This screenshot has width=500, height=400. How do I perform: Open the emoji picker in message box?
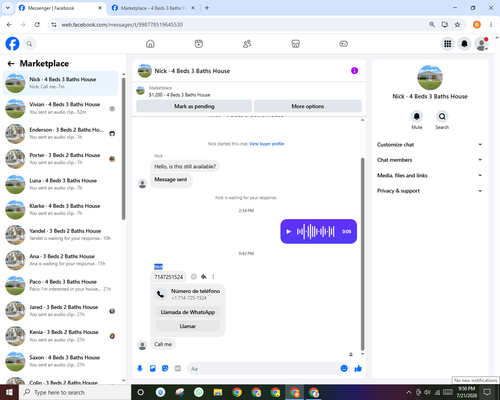[x=344, y=368]
